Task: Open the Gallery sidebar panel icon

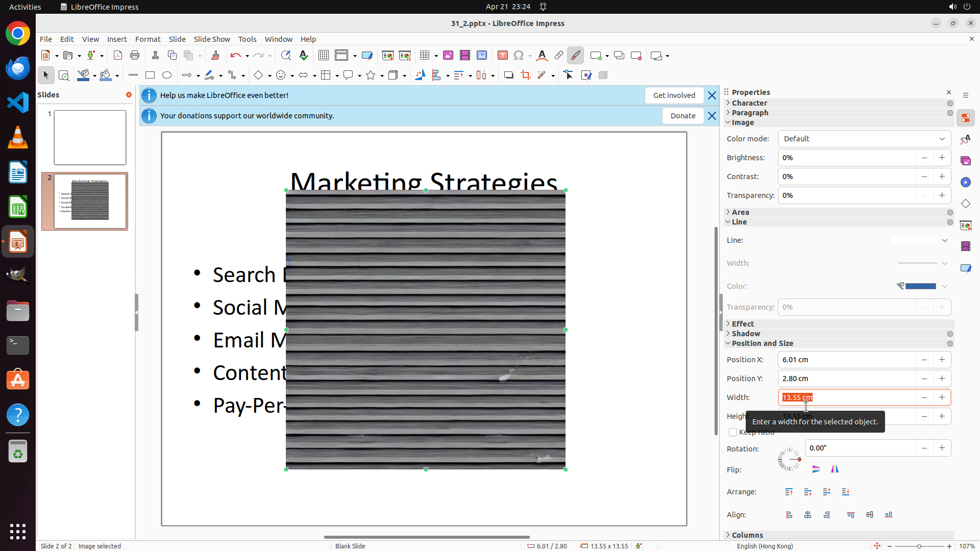Action: (966, 161)
